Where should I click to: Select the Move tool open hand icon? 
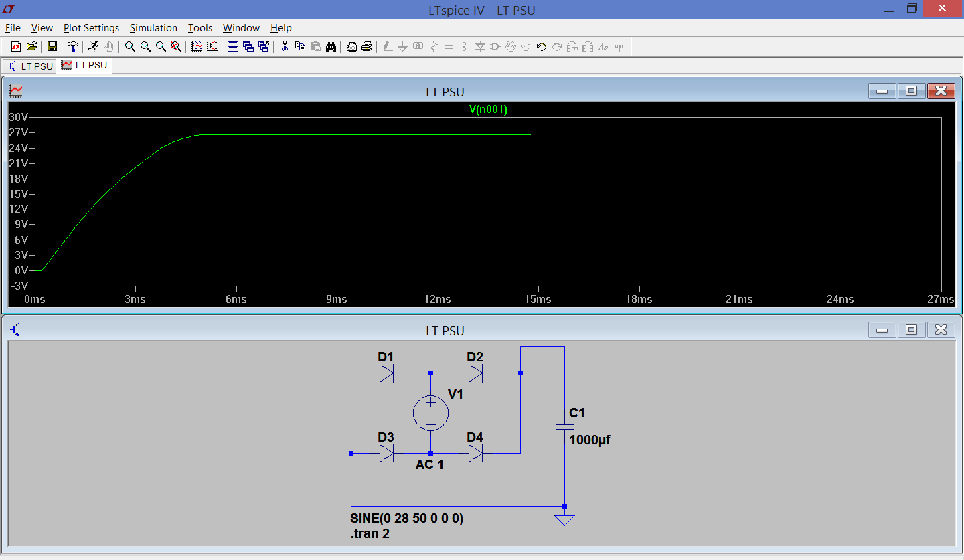(x=511, y=47)
